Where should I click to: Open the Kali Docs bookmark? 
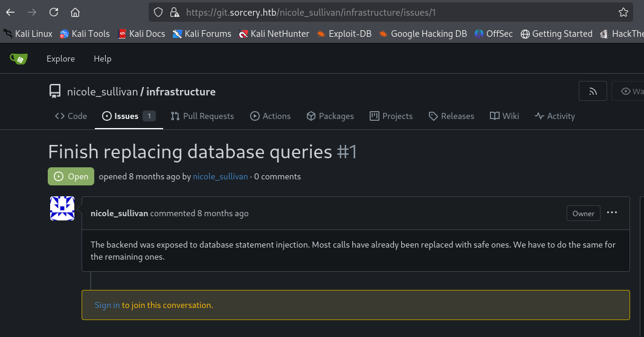click(141, 34)
